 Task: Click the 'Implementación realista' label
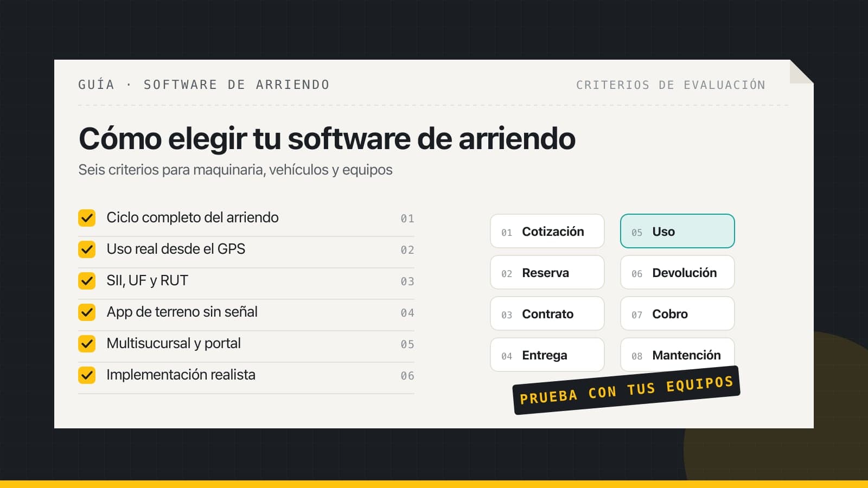point(181,375)
